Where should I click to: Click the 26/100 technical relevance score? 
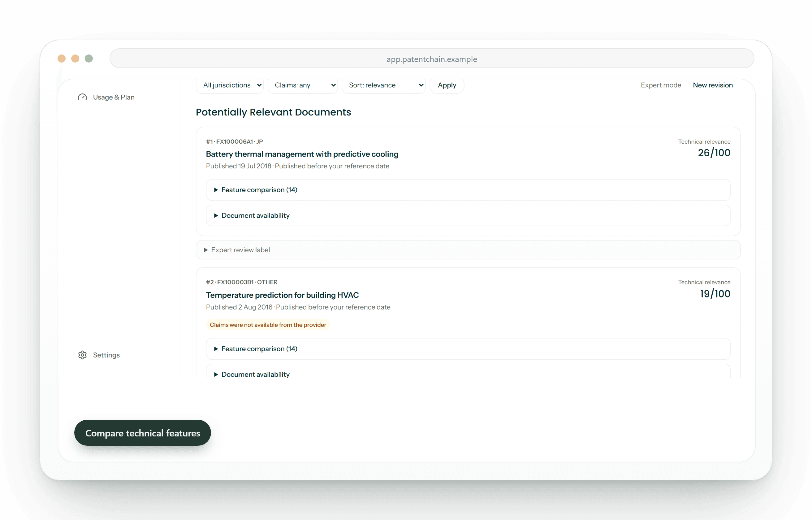click(x=714, y=153)
